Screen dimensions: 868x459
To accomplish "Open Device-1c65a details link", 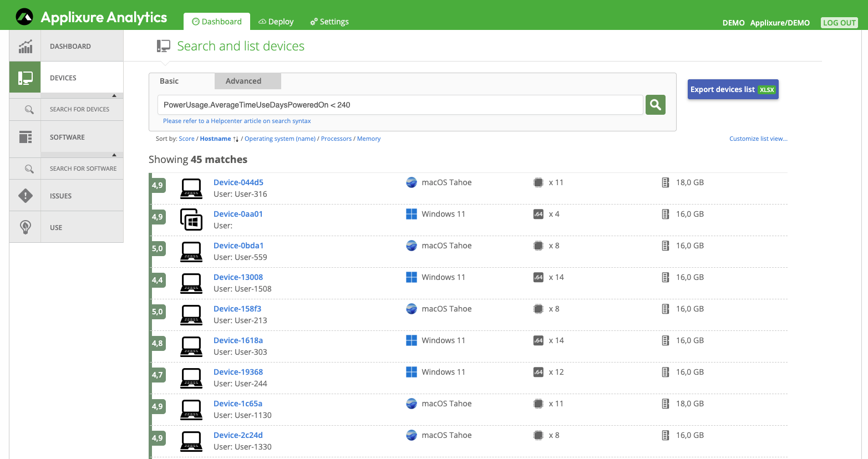I will (x=238, y=404).
